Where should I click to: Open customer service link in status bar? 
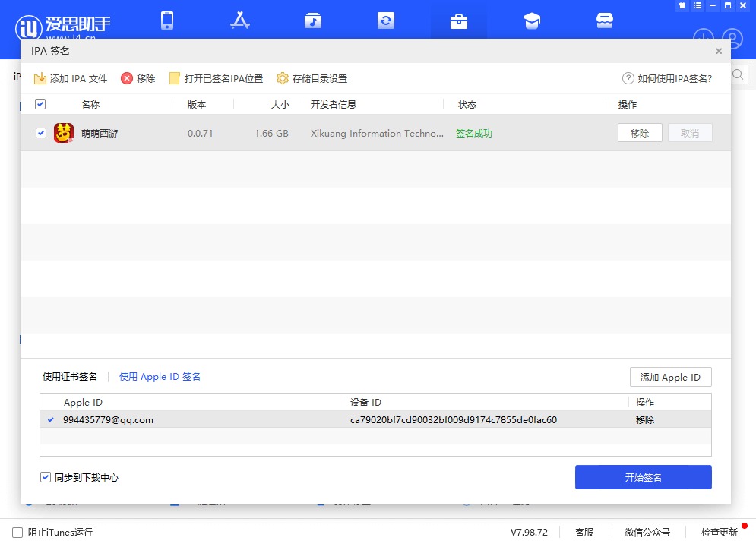pos(584,533)
